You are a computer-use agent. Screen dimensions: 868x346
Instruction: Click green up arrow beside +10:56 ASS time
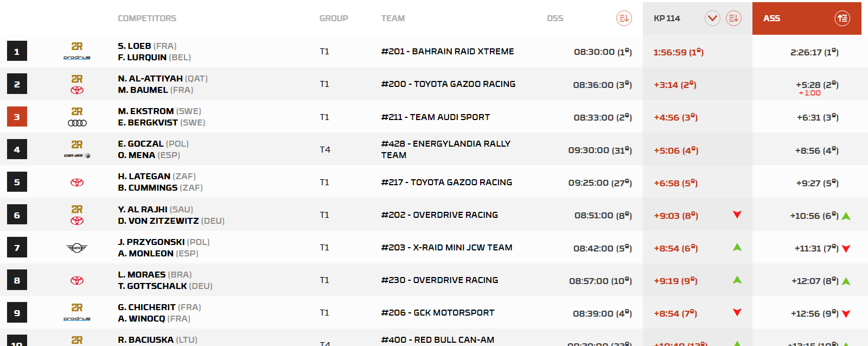pos(846,216)
